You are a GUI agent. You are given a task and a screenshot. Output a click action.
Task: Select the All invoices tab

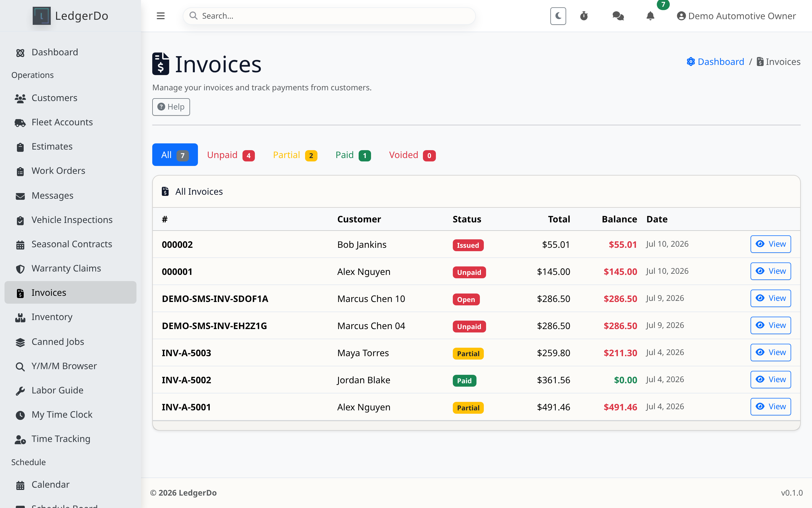pyautogui.click(x=175, y=155)
